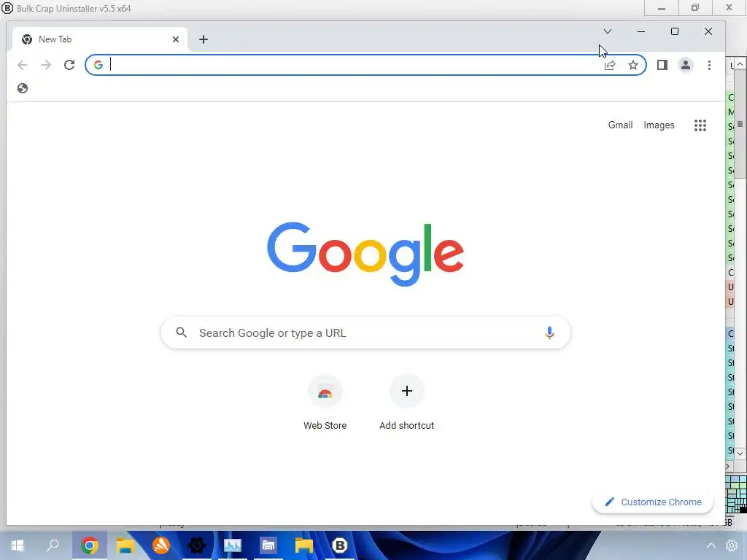
Task: Open the Google apps grid
Action: (700, 125)
